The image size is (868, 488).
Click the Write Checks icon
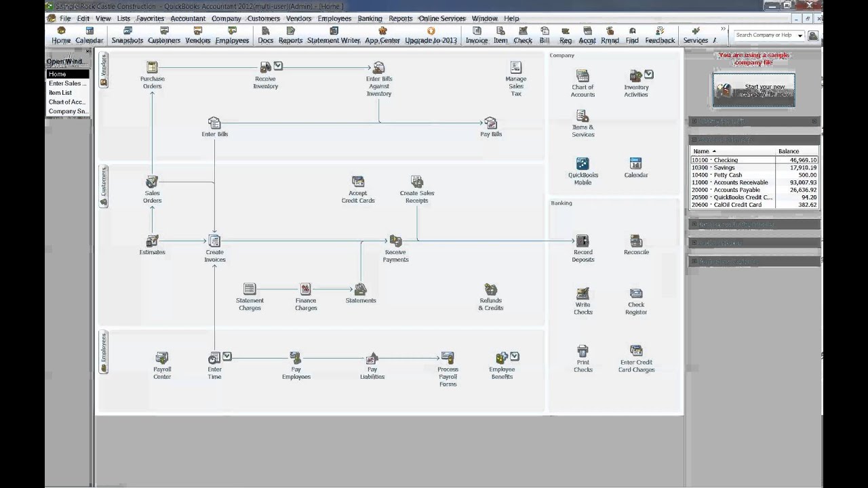tap(583, 293)
